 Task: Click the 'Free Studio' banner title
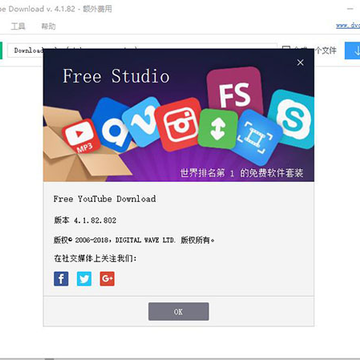pyautogui.click(x=116, y=76)
